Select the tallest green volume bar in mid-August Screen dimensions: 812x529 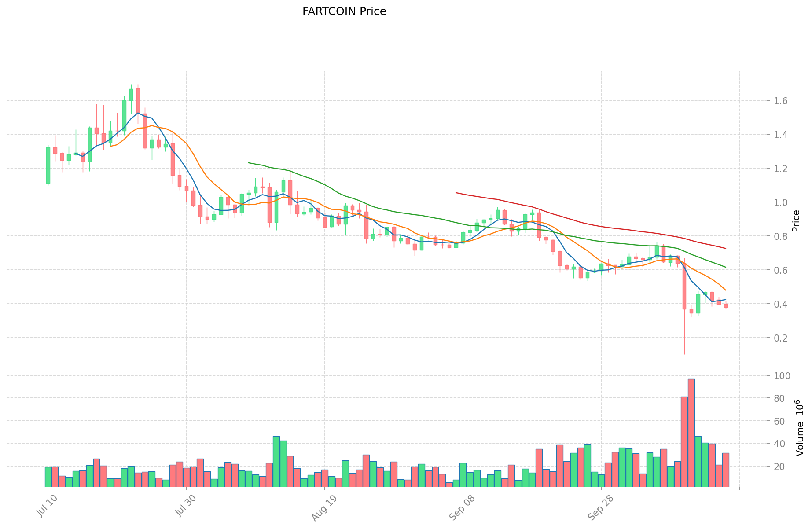(276, 461)
